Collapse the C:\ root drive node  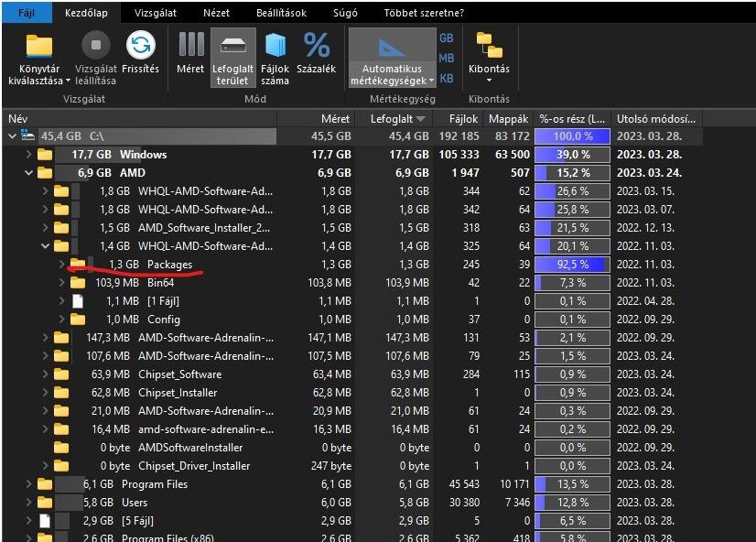(x=12, y=136)
